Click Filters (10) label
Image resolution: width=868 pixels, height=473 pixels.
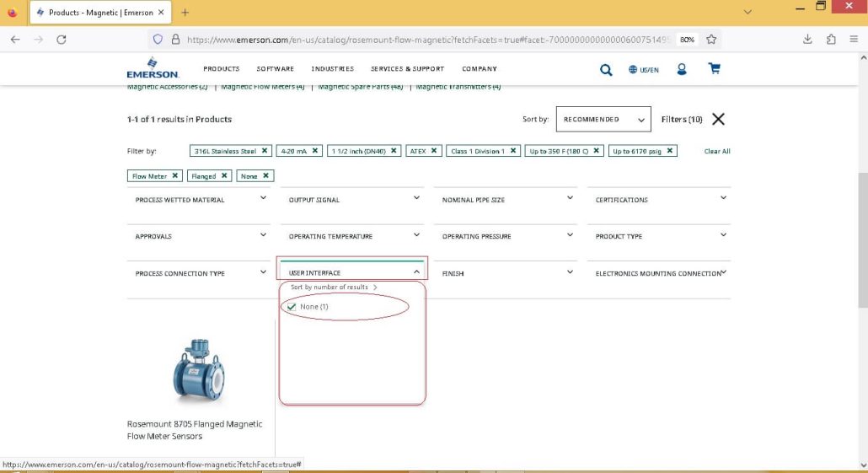pos(682,119)
